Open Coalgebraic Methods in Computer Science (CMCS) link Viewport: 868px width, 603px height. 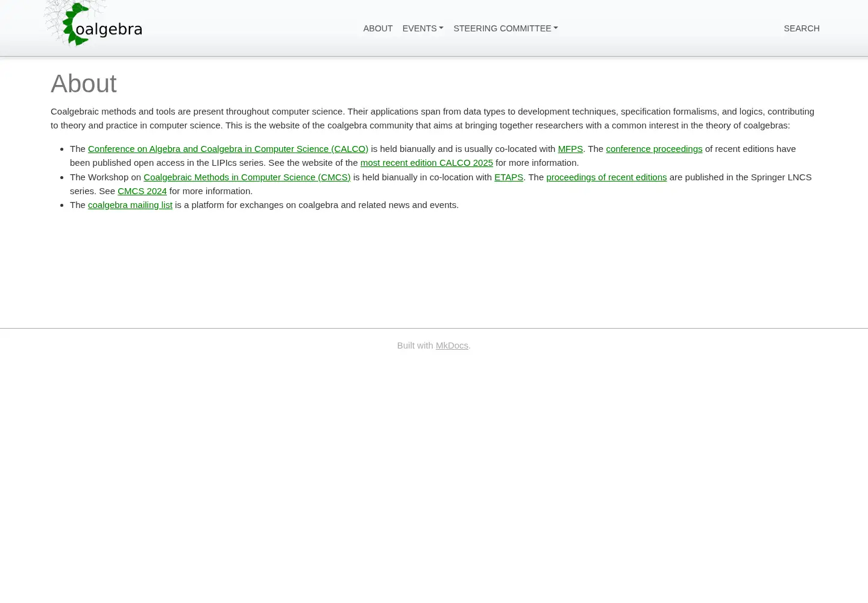tap(247, 177)
